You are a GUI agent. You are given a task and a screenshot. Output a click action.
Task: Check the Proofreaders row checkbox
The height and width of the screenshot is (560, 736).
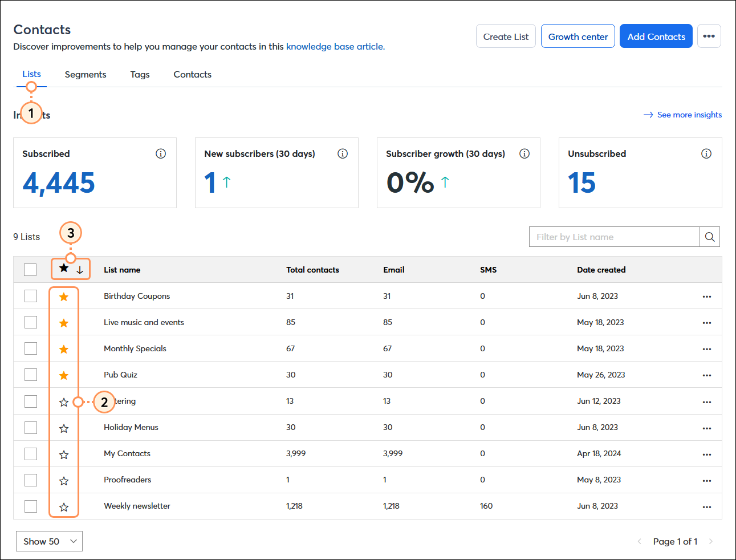[31, 480]
